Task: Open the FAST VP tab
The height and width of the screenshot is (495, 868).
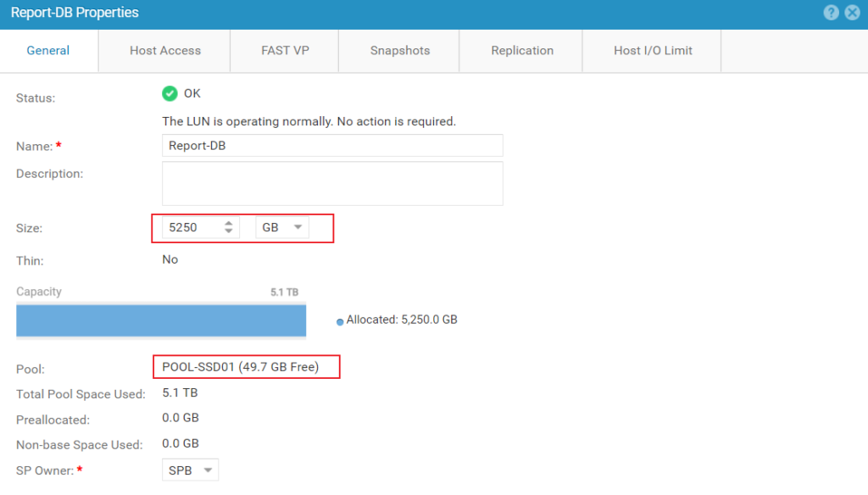Action: pyautogui.click(x=285, y=51)
